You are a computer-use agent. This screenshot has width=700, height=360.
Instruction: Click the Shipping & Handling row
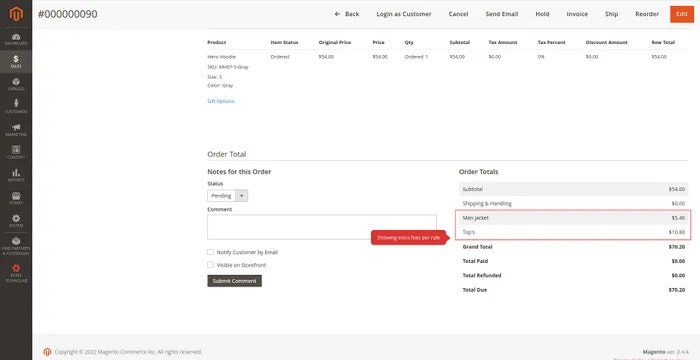[573, 203]
